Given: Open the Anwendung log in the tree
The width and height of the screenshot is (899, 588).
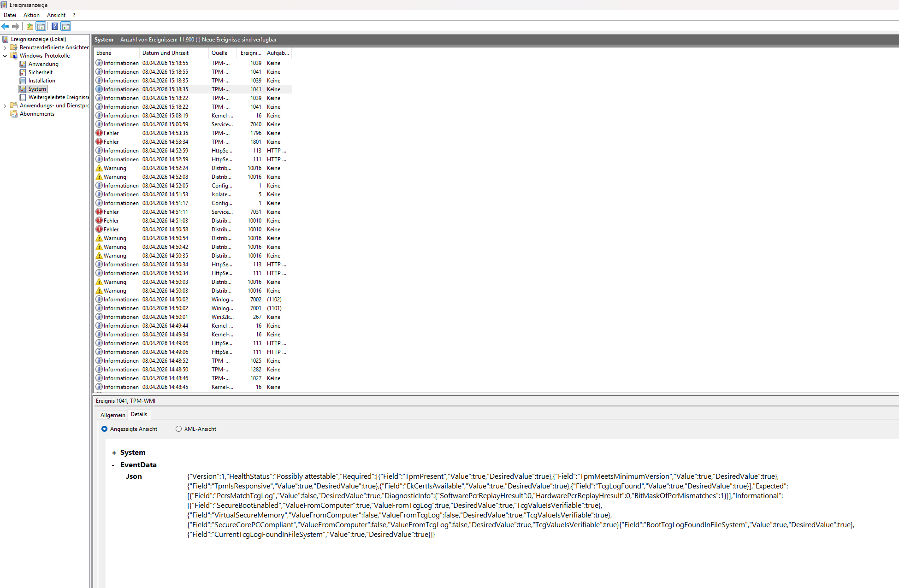Looking at the screenshot, I should tap(43, 64).
